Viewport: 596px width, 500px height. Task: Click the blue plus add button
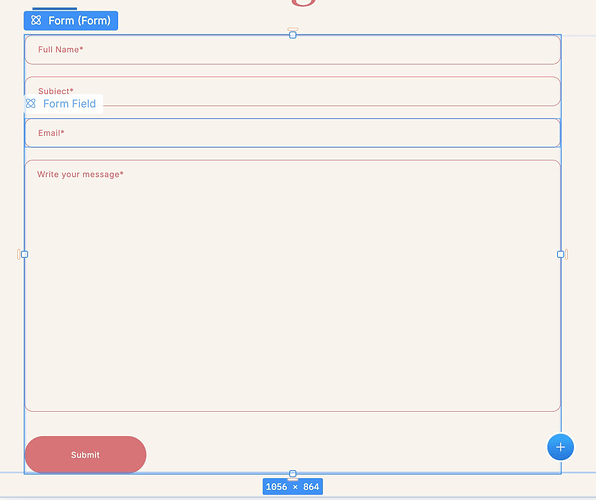tap(560, 447)
